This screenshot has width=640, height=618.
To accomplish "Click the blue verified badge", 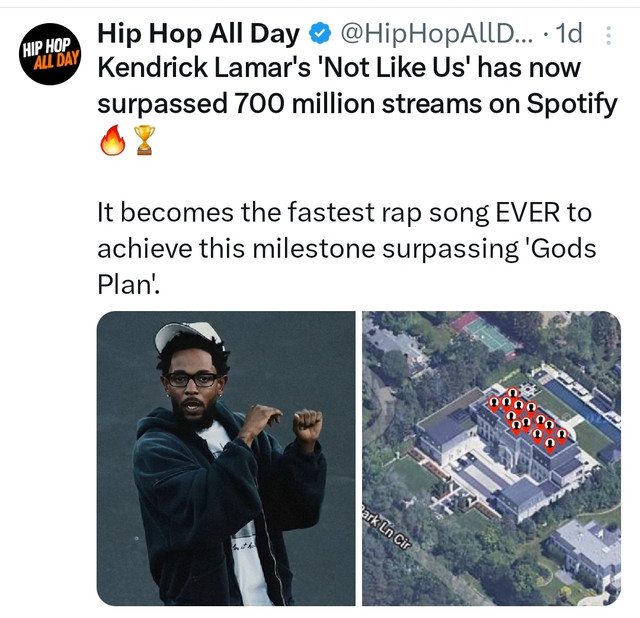I will (320, 33).
